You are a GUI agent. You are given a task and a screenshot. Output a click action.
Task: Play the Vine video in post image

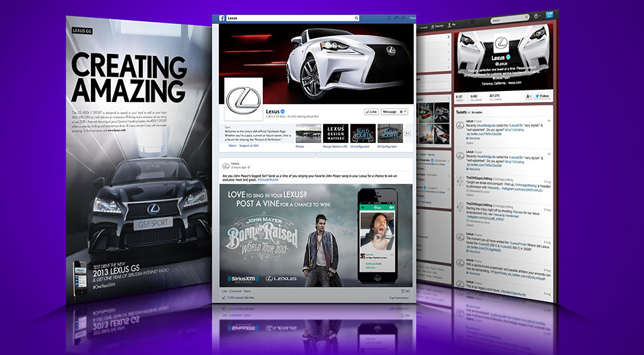pyautogui.click(x=377, y=237)
